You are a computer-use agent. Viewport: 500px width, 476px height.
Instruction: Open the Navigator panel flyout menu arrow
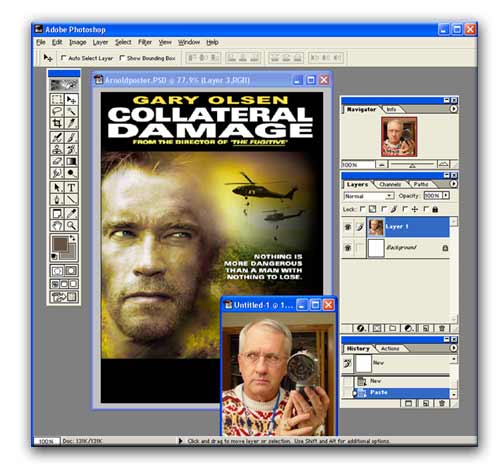[453, 109]
